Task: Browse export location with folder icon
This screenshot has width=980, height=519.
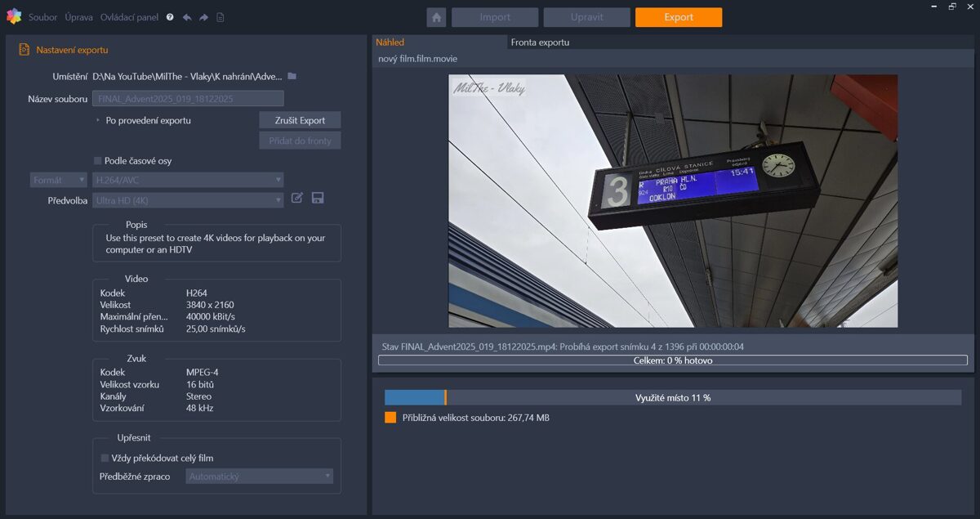Action: coord(292,76)
